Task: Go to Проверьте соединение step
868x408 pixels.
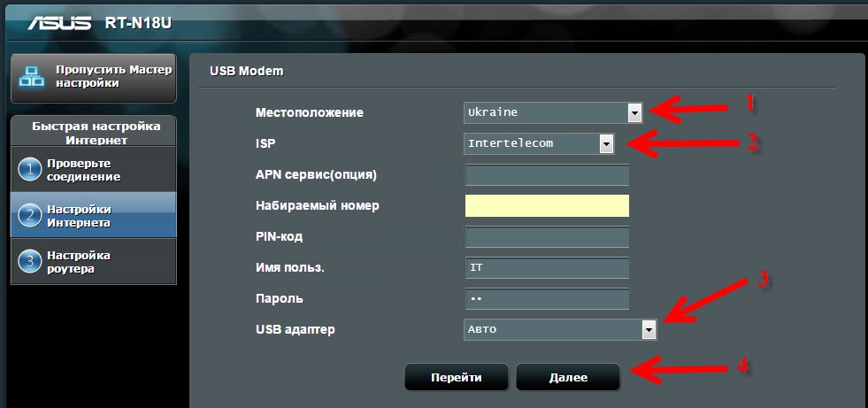Action: (94, 170)
